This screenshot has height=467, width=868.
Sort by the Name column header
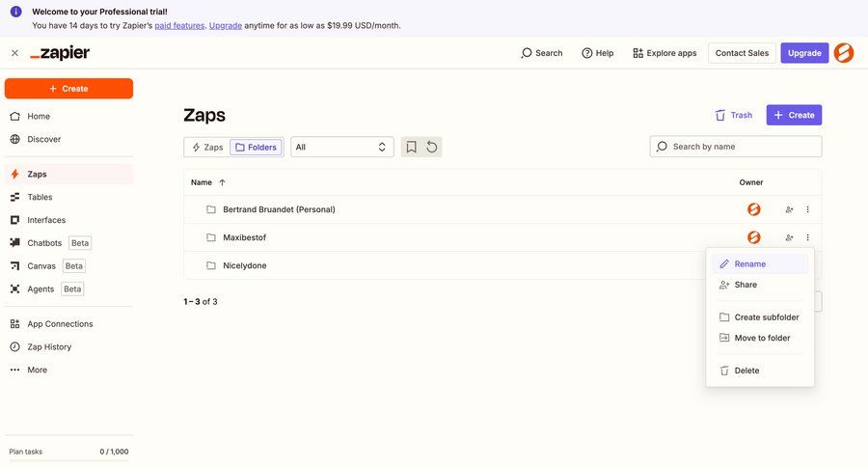[202, 182]
